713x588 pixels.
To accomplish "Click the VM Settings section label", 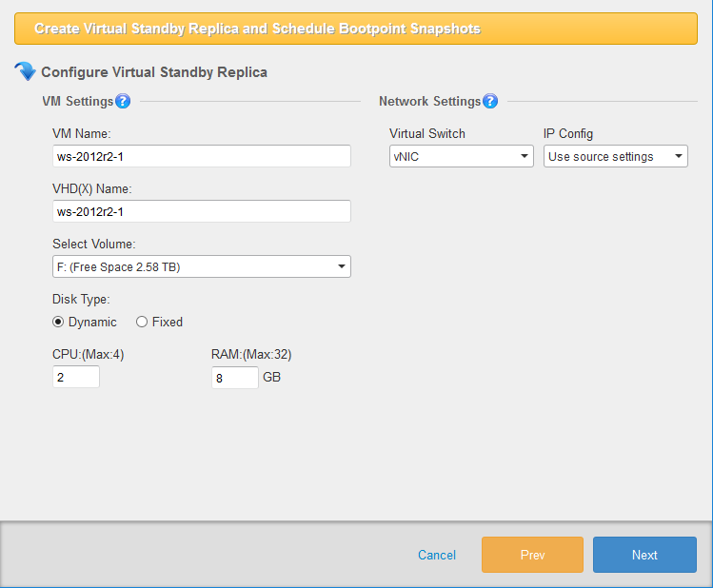I will coord(77,102).
